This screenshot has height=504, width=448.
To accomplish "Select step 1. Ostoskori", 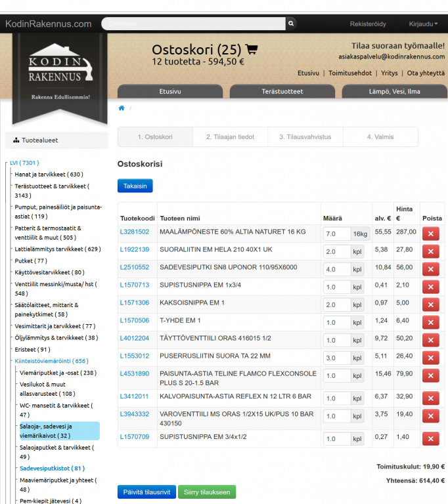I will [155, 137].
